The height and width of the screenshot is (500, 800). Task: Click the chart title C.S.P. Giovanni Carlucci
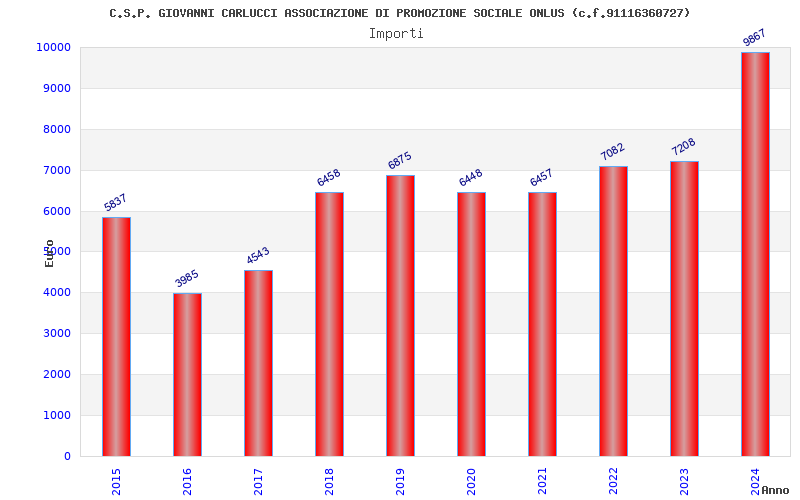coord(399,13)
